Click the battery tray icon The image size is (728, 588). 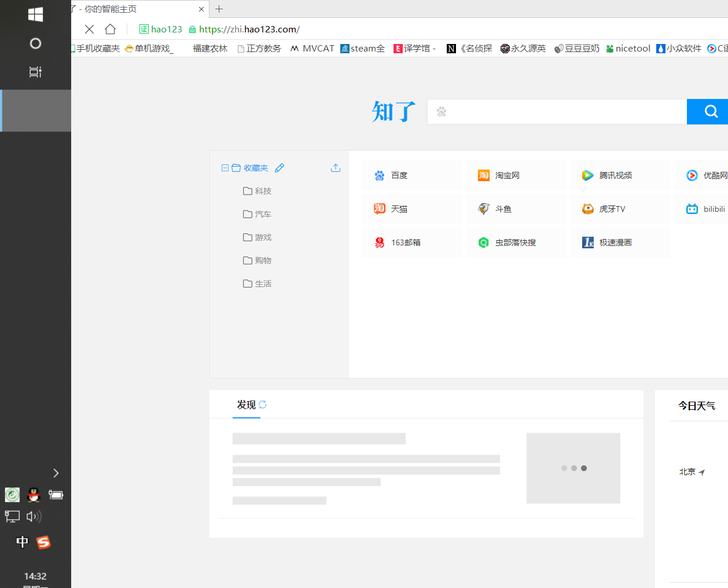click(56, 494)
